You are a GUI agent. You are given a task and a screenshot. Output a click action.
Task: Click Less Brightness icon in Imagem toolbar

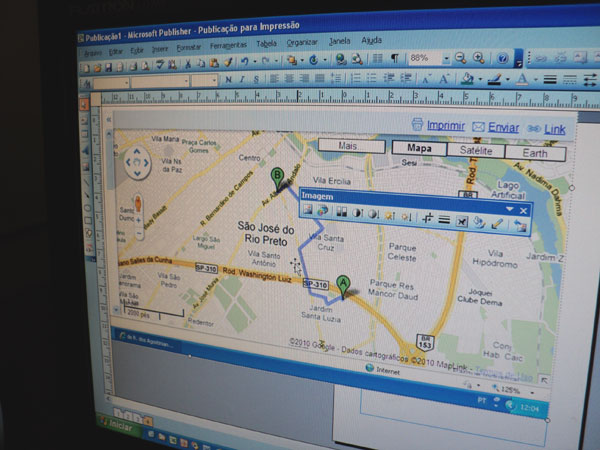coord(406,217)
